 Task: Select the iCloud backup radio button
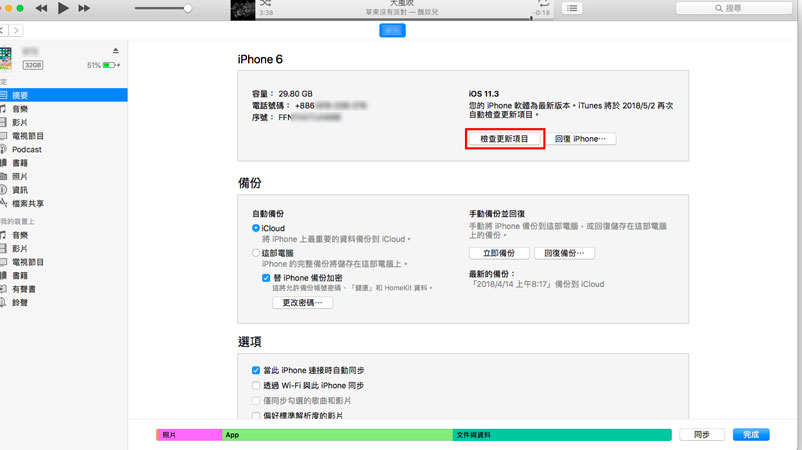point(256,228)
